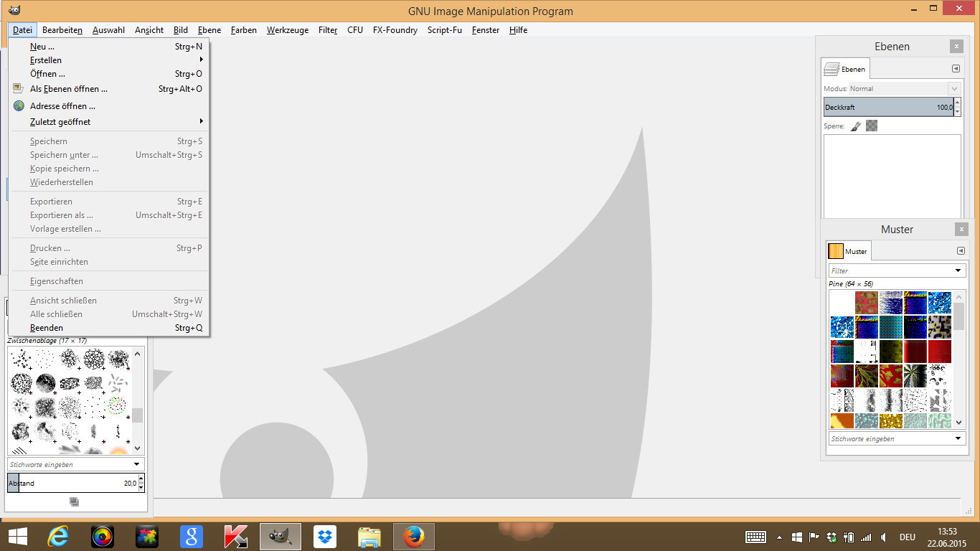Open the Google search app in taskbar
This screenshot has width=980, height=551.
192,537
